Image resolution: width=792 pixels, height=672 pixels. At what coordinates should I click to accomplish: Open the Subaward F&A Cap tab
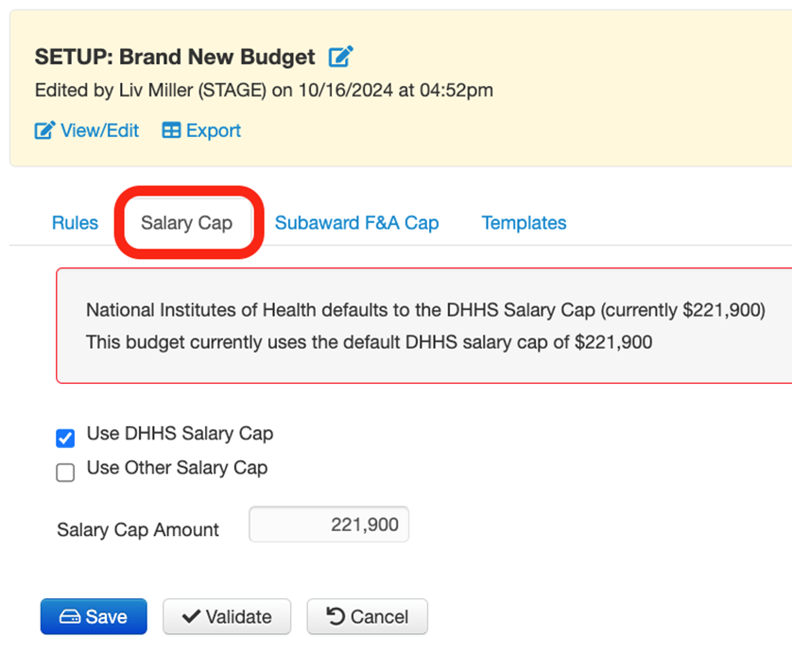tap(356, 223)
